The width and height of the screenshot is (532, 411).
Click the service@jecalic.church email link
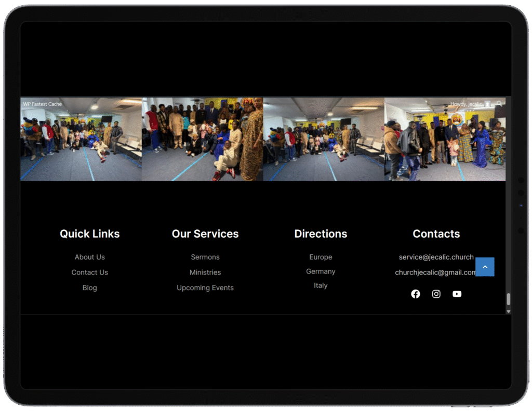tap(436, 257)
